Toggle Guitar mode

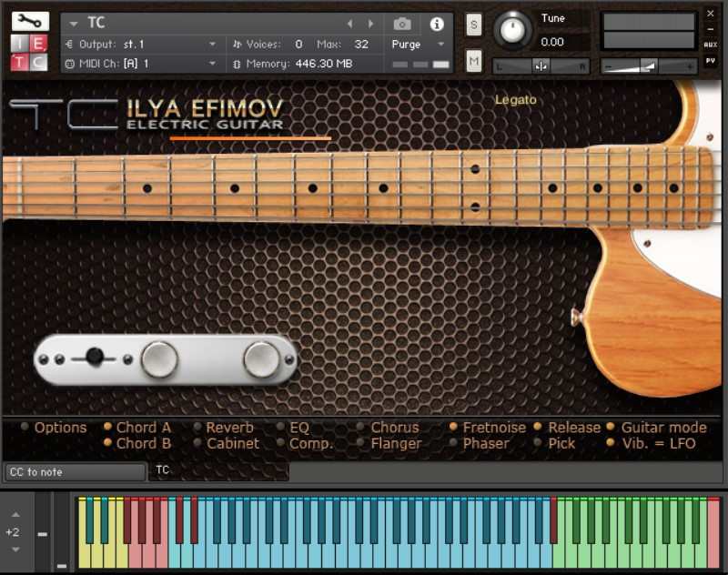(x=611, y=427)
